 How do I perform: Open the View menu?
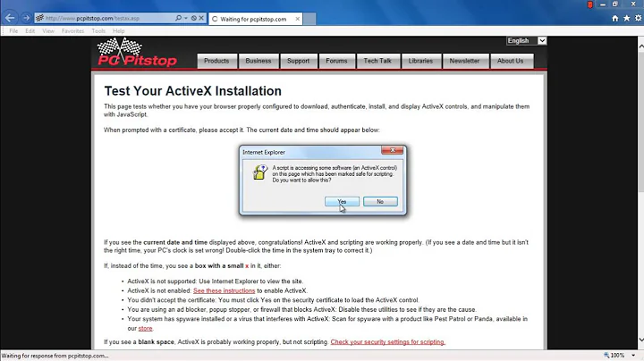click(48, 30)
